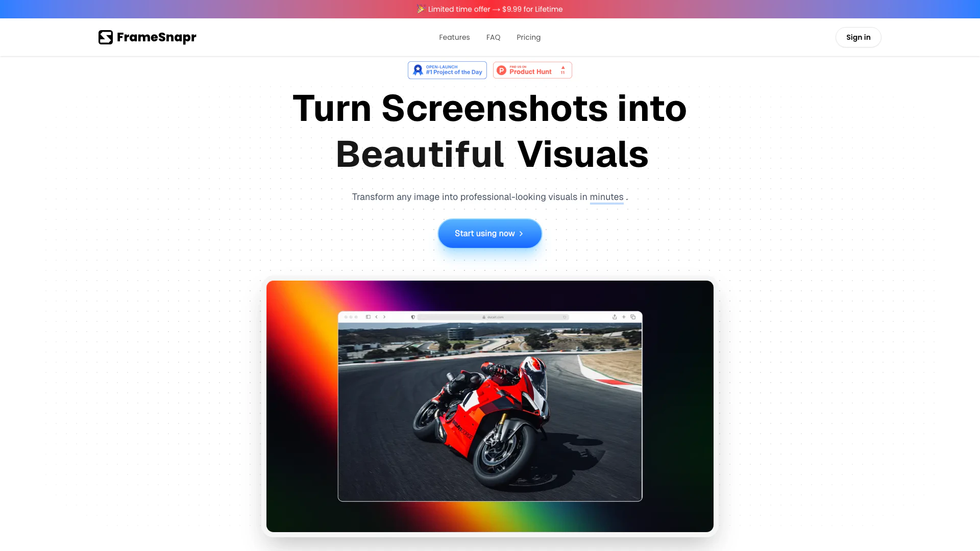This screenshot has height=551, width=980.
Task: Open the #1 Project of the Day badge
Action: coord(447,70)
